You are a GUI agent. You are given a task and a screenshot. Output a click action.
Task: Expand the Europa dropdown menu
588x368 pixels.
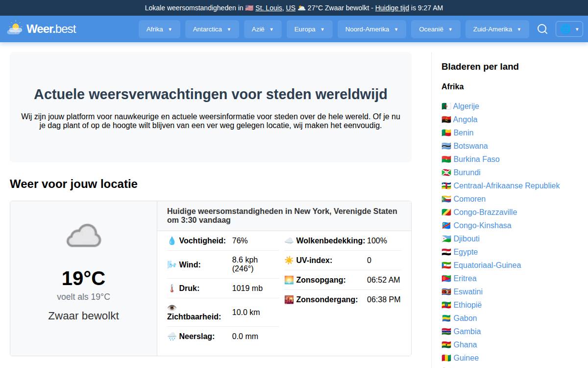(310, 29)
